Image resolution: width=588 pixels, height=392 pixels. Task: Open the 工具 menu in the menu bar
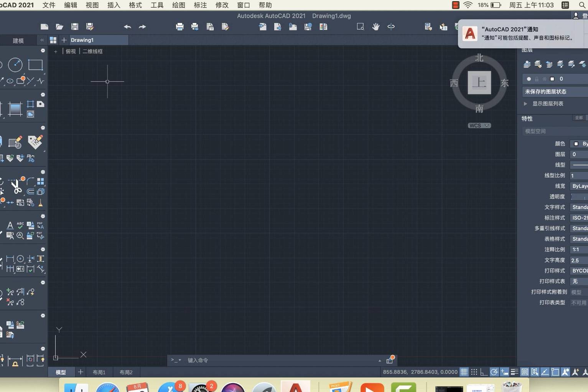coord(156,5)
